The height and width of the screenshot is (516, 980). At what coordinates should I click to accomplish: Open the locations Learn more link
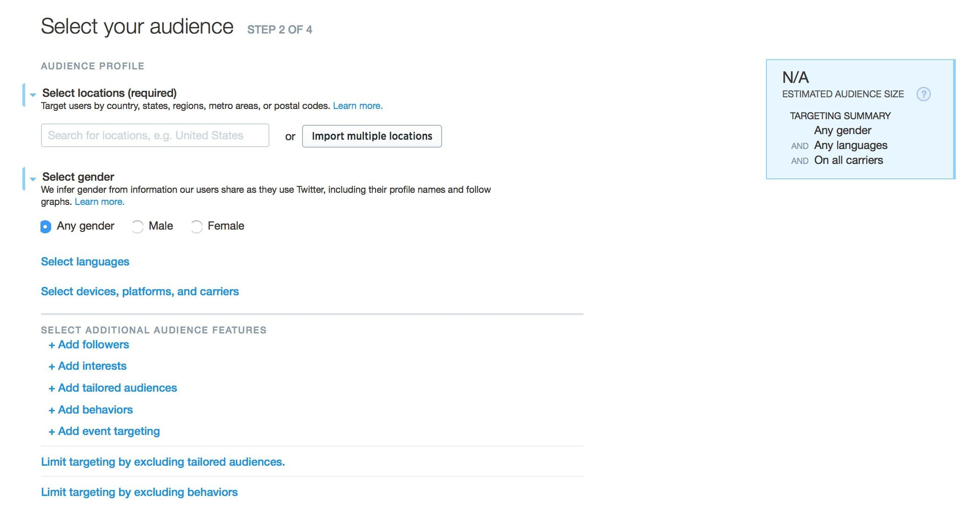point(356,106)
